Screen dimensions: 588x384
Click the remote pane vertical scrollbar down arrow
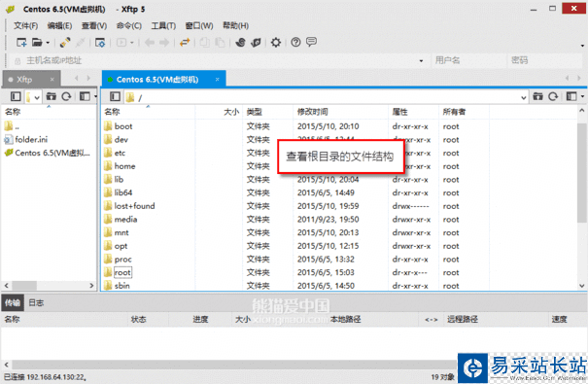pyautogui.click(x=581, y=286)
